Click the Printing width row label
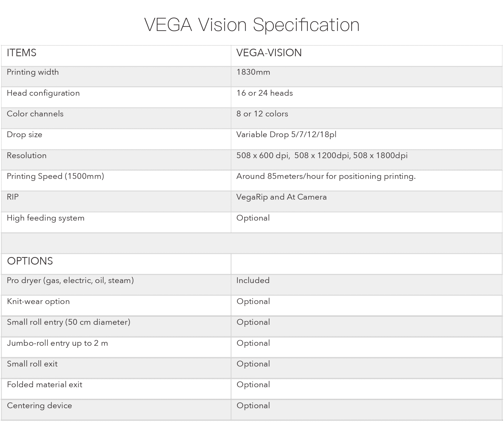The height and width of the screenshot is (439, 504). click(x=33, y=73)
